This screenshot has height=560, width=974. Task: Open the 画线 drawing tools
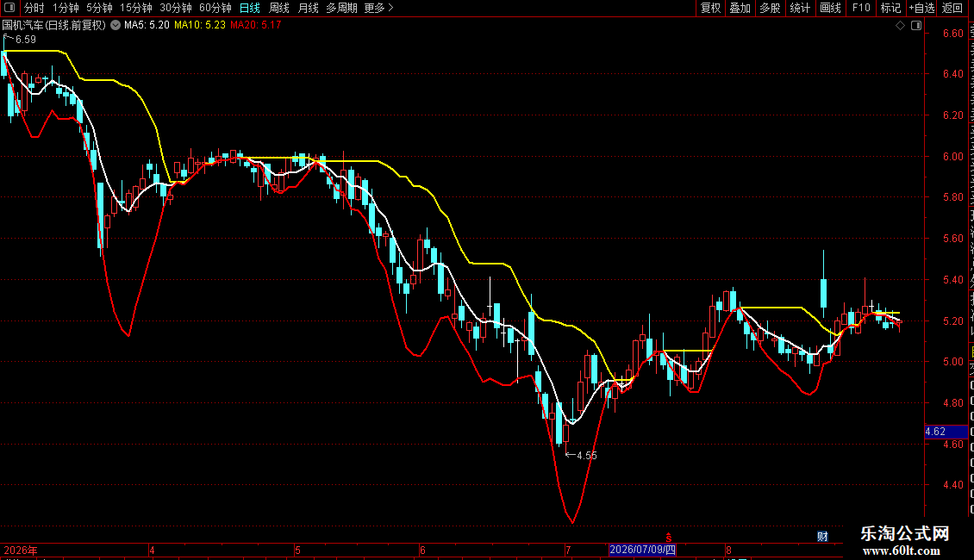click(830, 8)
